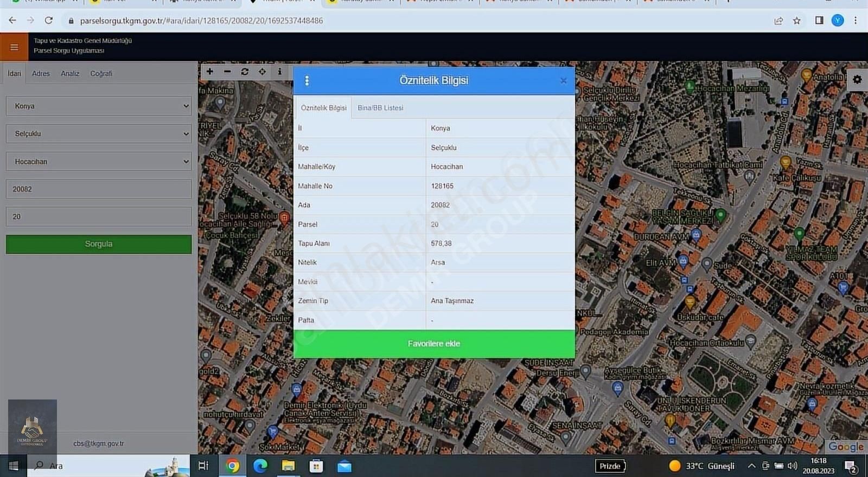The width and height of the screenshot is (868, 477).
Task: Click the Mahalle No value 128165
Action: click(442, 186)
